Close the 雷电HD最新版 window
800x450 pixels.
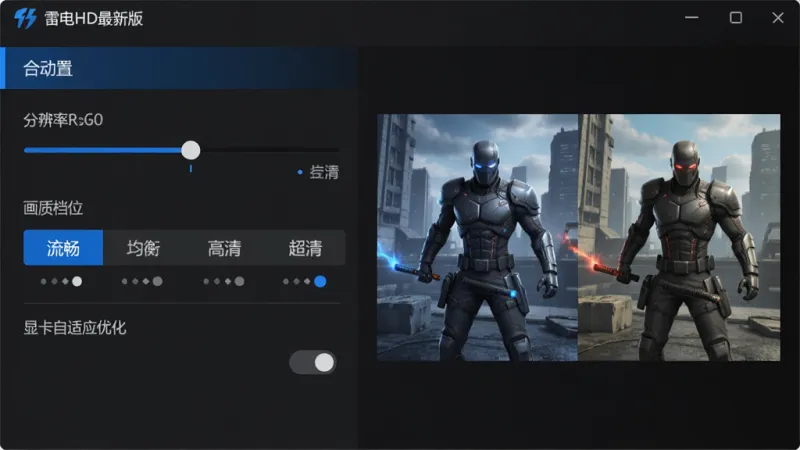(x=778, y=18)
